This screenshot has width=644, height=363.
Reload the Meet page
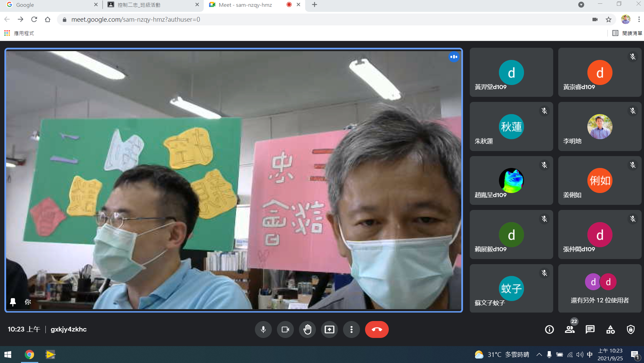(34, 19)
